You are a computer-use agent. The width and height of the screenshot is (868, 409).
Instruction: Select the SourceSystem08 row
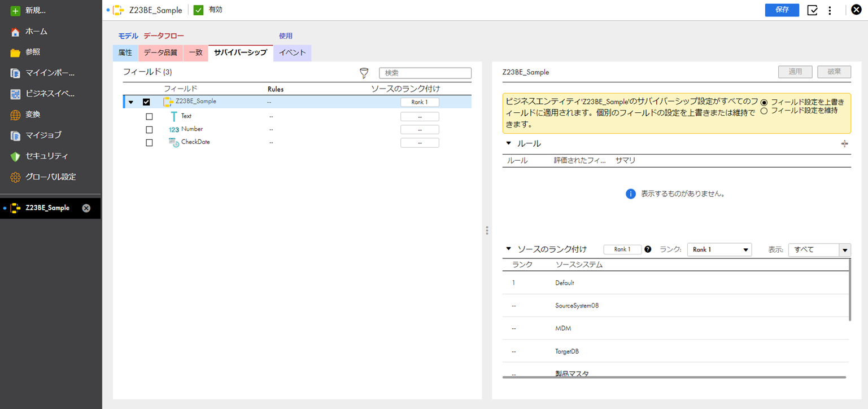pos(675,305)
